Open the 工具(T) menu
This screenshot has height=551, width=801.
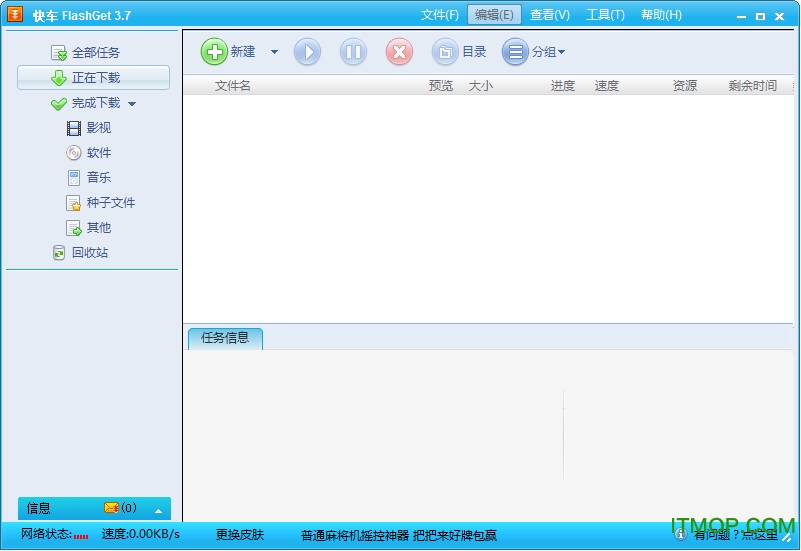(605, 15)
